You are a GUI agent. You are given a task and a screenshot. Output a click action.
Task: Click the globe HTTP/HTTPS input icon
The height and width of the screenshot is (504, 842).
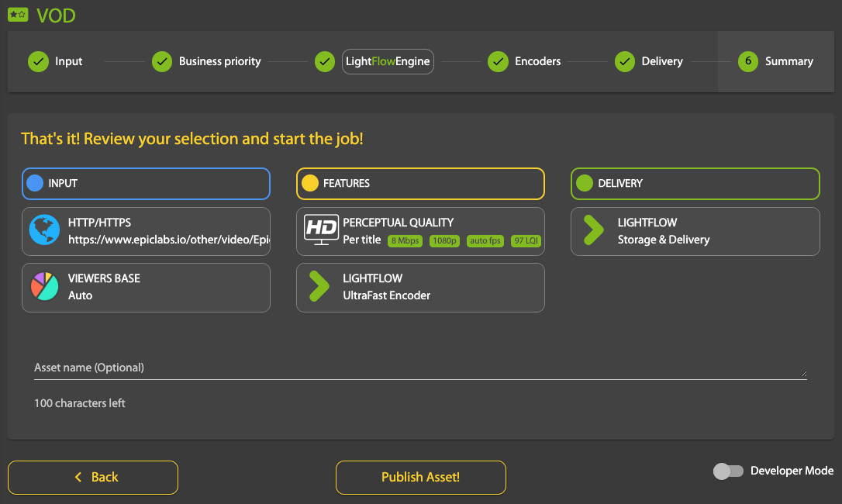pyautogui.click(x=45, y=231)
